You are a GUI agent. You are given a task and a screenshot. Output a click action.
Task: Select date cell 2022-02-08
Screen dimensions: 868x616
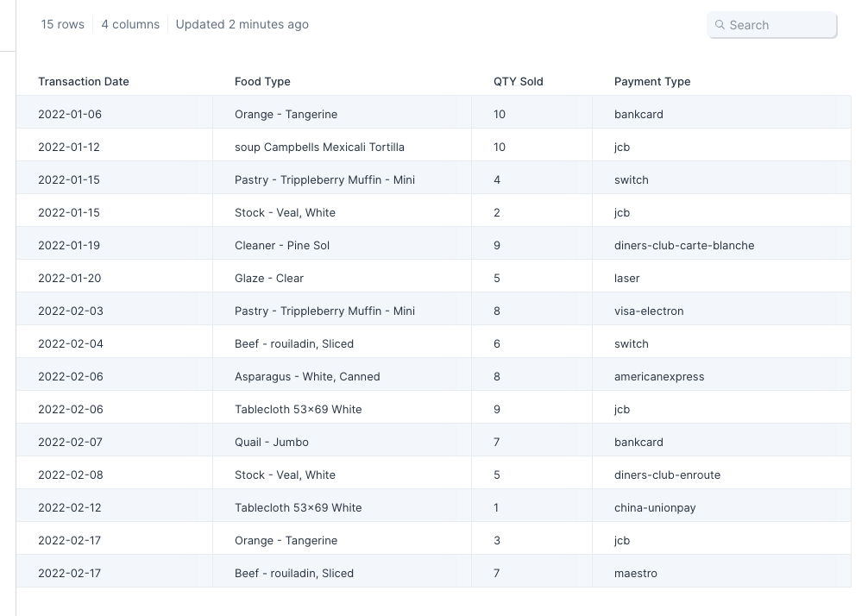[115, 475]
